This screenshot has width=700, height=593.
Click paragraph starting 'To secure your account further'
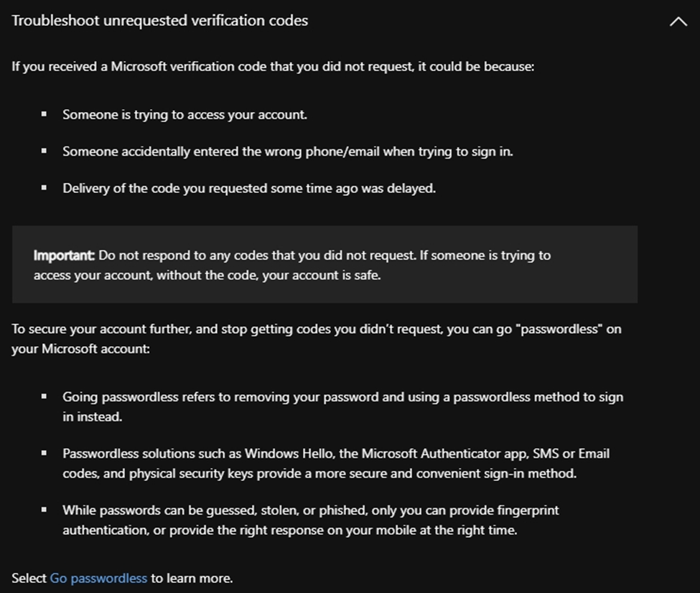click(317, 339)
